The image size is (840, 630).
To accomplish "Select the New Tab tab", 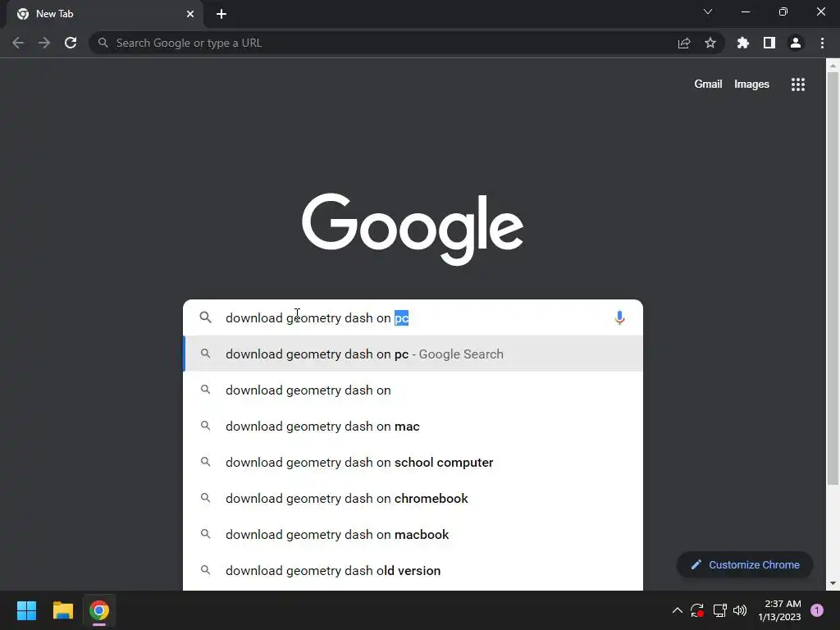I will click(x=105, y=14).
